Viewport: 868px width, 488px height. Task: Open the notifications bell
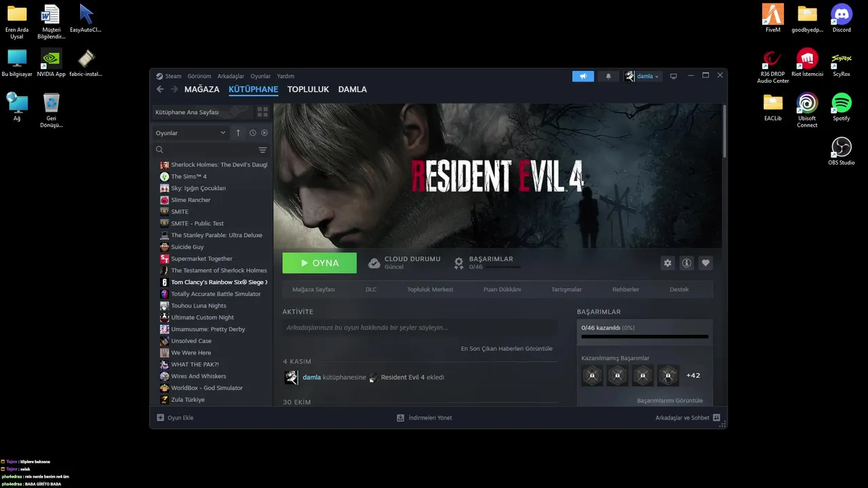(x=608, y=76)
